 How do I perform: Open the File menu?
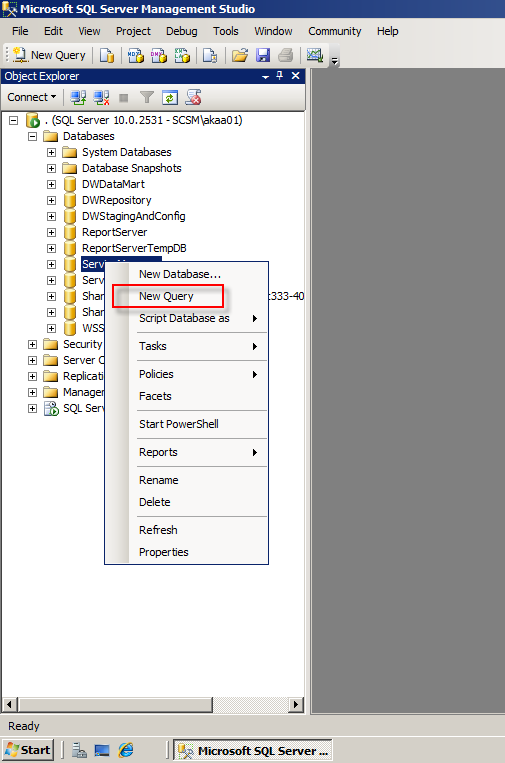(20, 31)
